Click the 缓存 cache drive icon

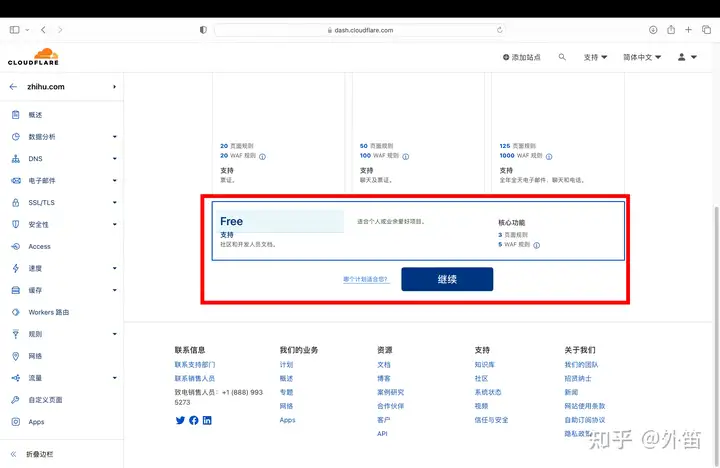(x=16, y=290)
